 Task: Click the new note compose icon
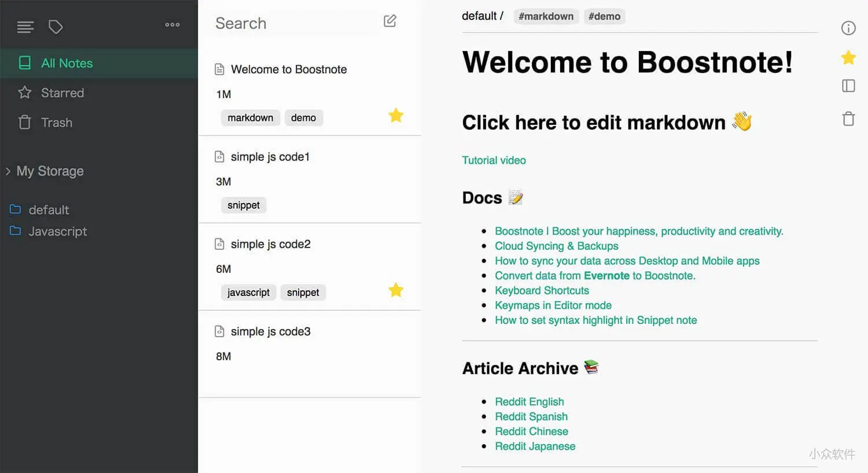(390, 21)
